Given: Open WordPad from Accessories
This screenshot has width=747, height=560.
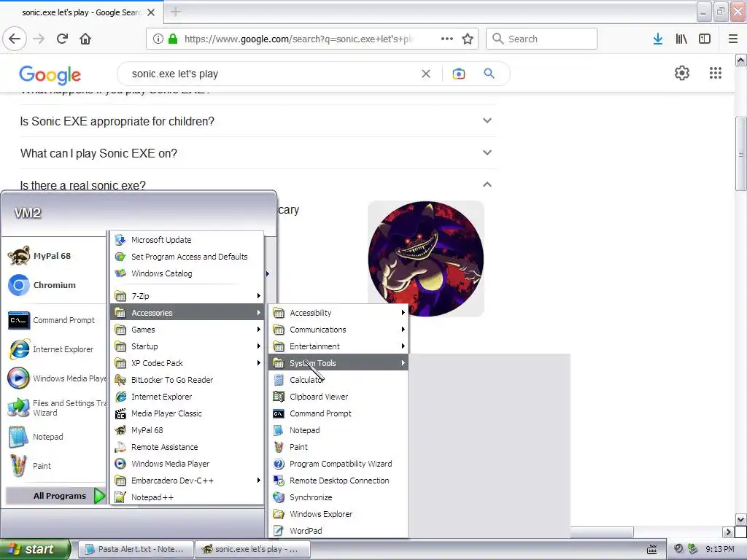Looking at the screenshot, I should [338, 531].
